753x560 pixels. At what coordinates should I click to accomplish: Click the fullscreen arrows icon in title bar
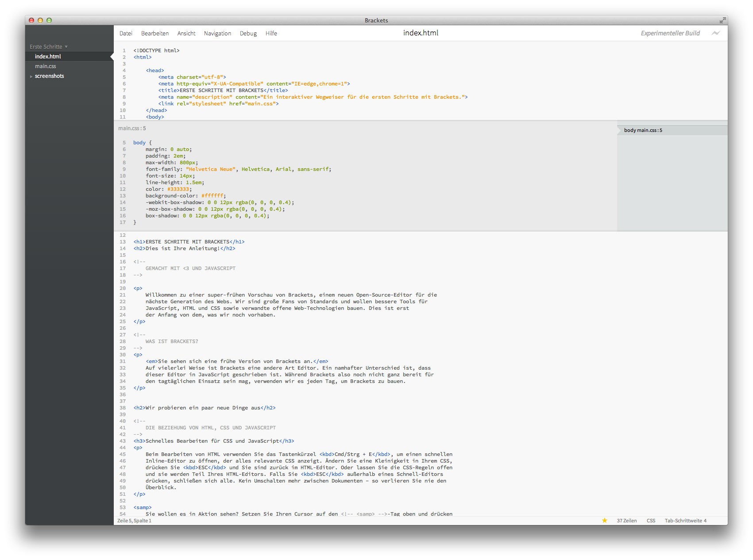722,20
